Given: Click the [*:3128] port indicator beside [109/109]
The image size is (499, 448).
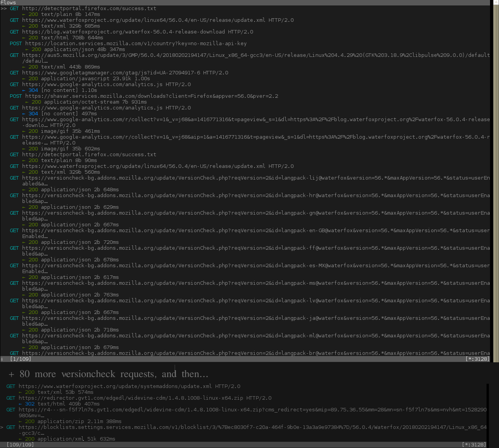Looking at the screenshot, I should (x=474, y=444).
